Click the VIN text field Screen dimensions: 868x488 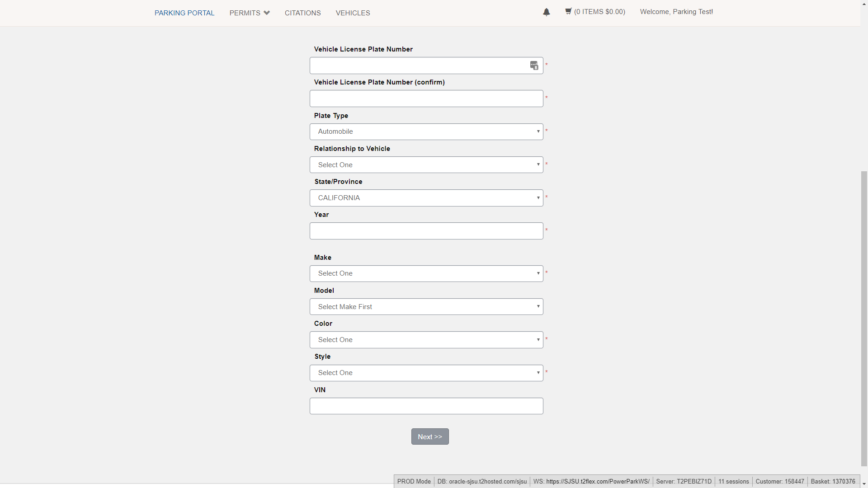tap(426, 406)
